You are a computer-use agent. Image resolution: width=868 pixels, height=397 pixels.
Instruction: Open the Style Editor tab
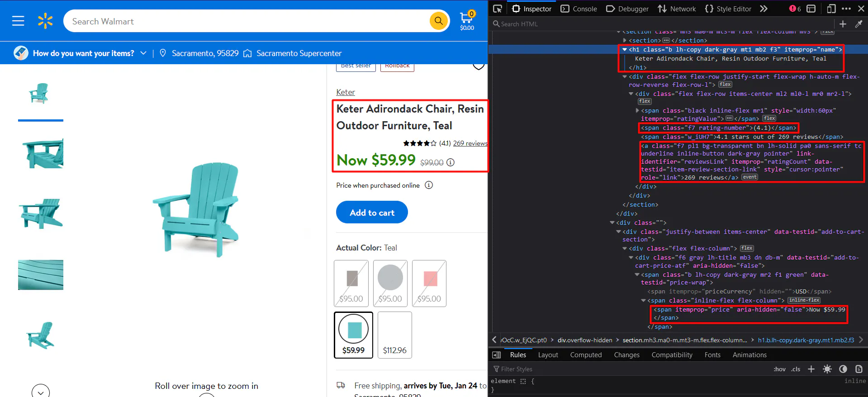click(728, 9)
